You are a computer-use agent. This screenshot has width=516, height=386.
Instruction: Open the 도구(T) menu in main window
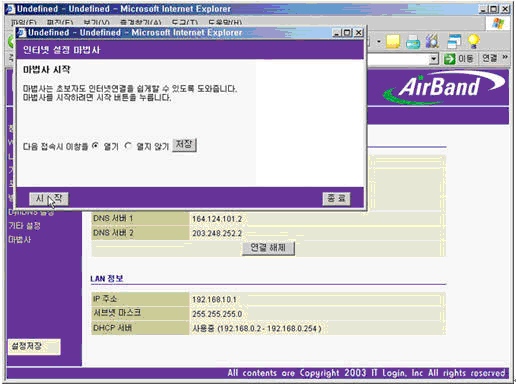click(185, 23)
